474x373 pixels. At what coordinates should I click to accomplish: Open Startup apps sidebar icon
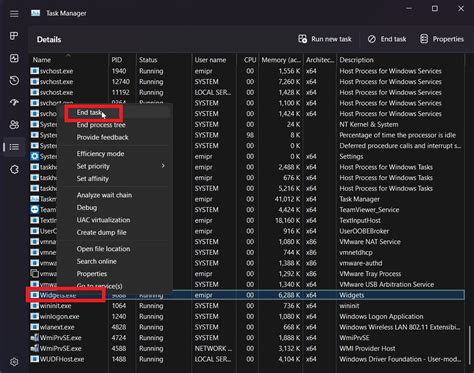click(x=14, y=102)
